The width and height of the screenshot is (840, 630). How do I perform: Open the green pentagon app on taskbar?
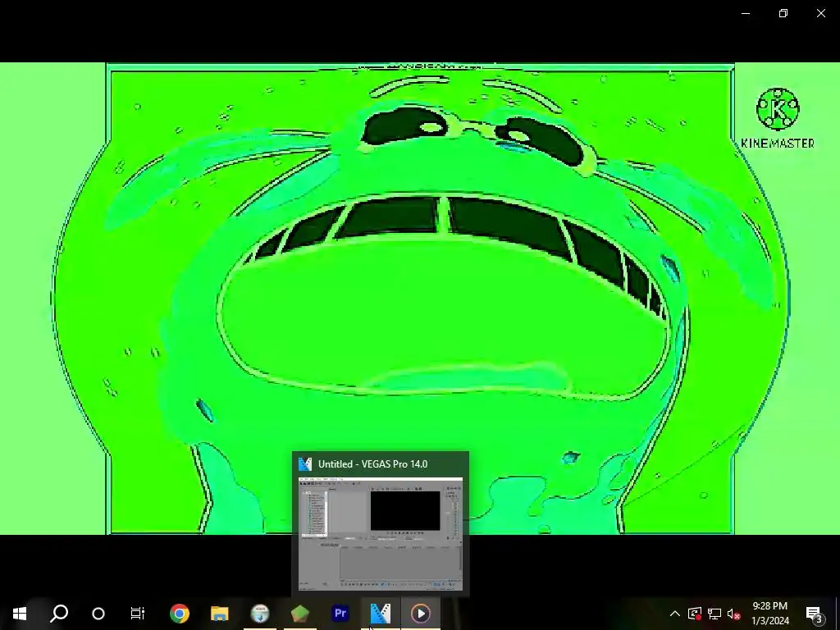[x=300, y=614]
